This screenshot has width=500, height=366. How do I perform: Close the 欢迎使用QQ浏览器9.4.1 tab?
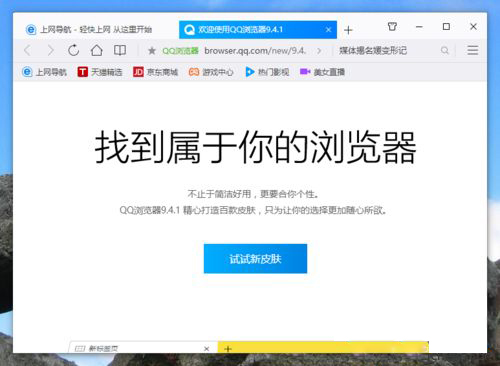(x=328, y=30)
